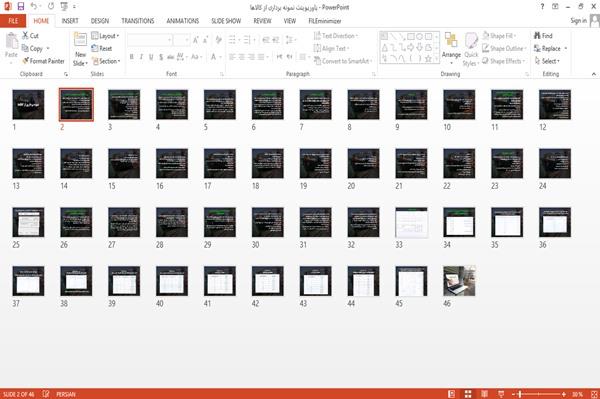Switch to the ANIMATIONS tab
The width and height of the screenshot is (600, 399).
tap(183, 21)
